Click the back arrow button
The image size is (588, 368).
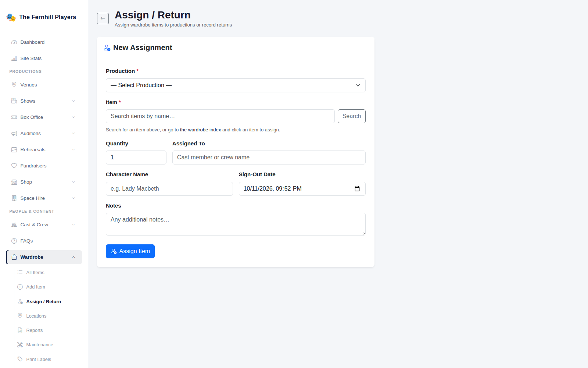click(x=103, y=18)
